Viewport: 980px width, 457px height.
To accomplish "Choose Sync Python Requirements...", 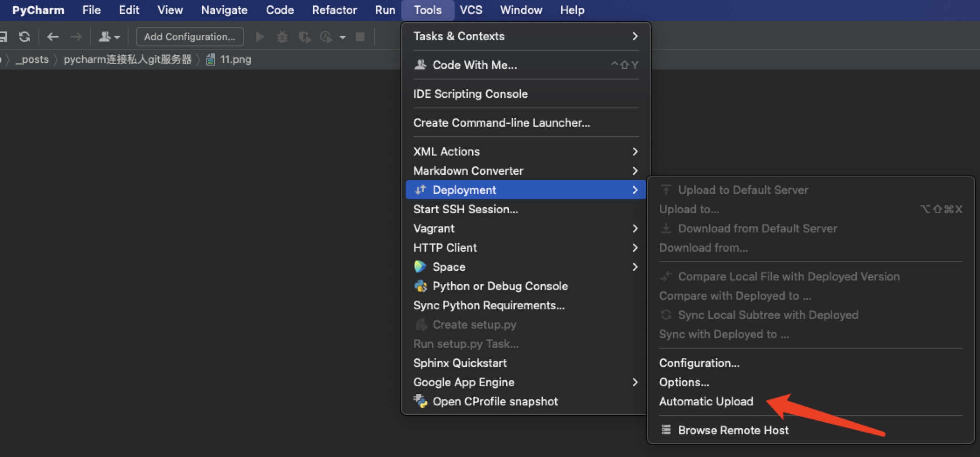I will click(526, 305).
